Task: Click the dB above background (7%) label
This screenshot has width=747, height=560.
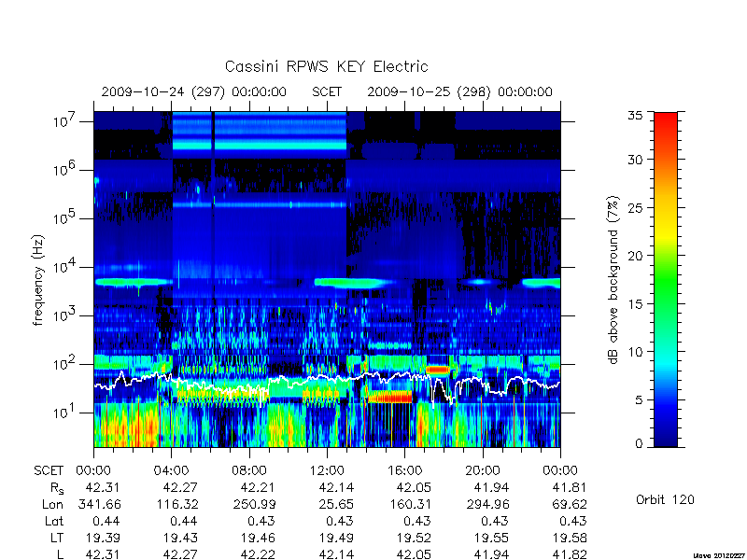Action: point(613,280)
